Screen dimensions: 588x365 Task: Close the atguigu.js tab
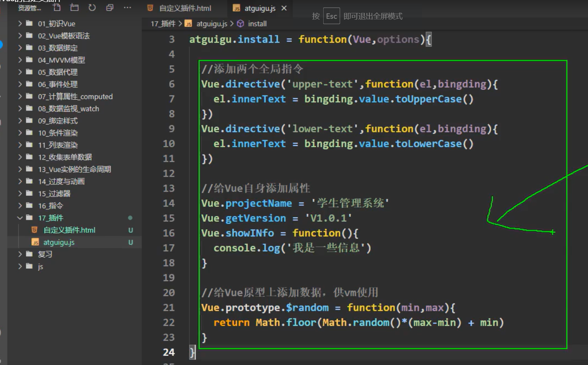click(284, 8)
